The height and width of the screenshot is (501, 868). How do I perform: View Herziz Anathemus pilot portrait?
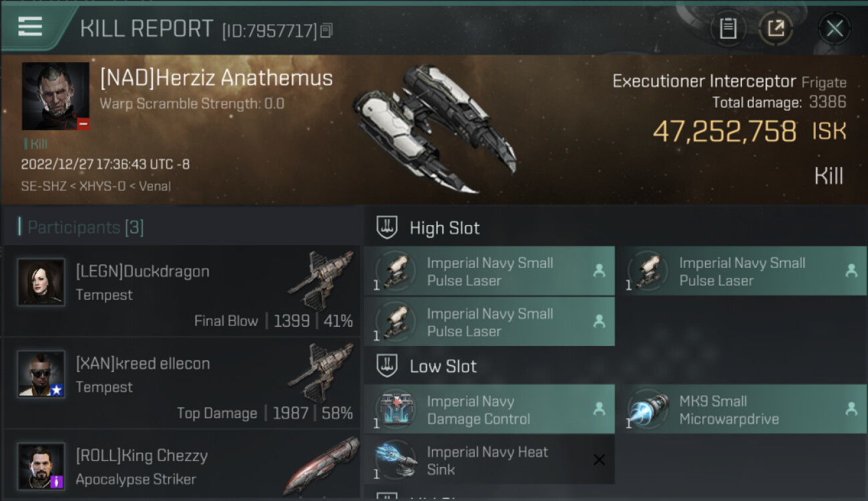click(55, 96)
